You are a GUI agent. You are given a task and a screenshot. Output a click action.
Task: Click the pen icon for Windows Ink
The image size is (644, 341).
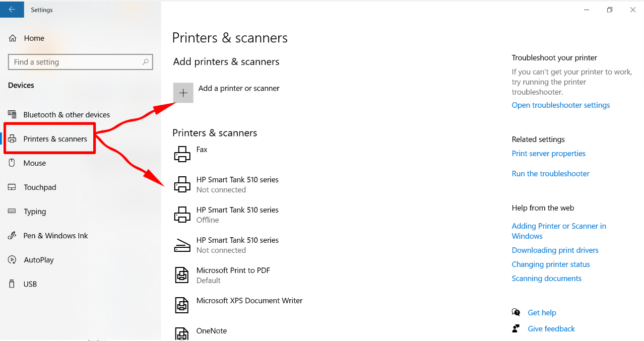pos(12,236)
